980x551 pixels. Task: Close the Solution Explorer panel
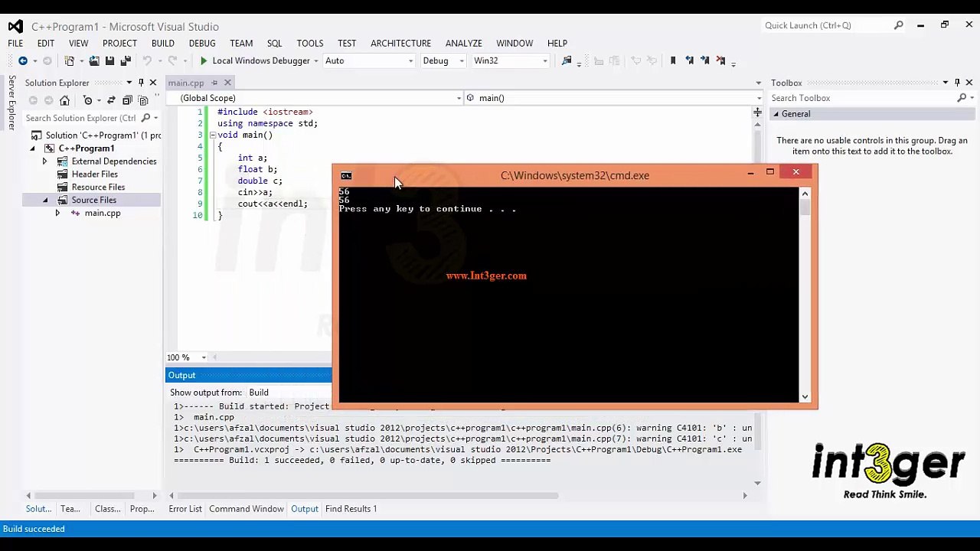click(153, 83)
